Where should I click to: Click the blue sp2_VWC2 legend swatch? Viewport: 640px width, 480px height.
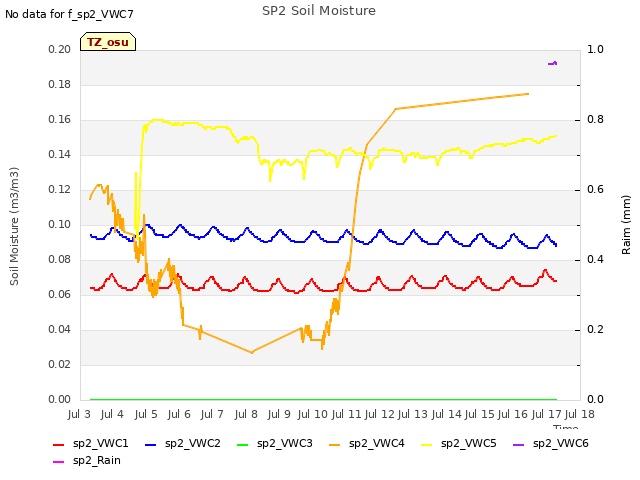click(x=151, y=444)
